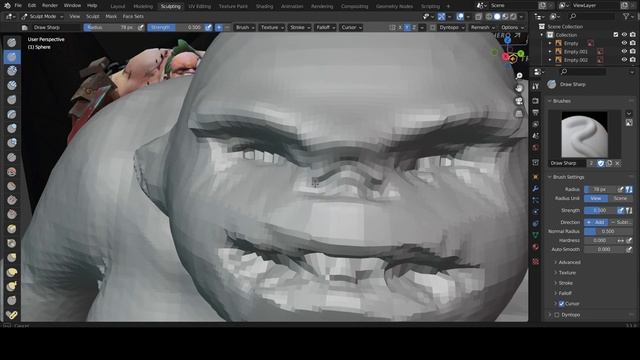Viewport: 640px width, 360px height.
Task: Open the Remesh dropdown
Action: (x=482, y=27)
